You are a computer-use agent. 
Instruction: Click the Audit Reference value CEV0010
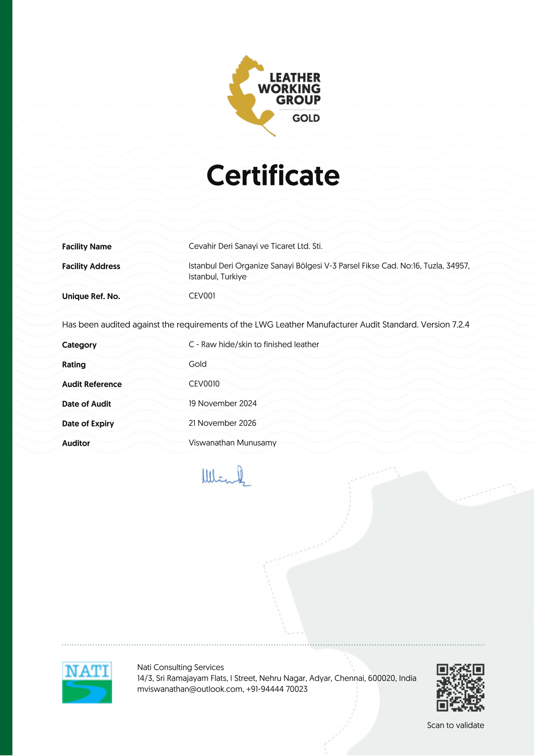(x=204, y=384)
